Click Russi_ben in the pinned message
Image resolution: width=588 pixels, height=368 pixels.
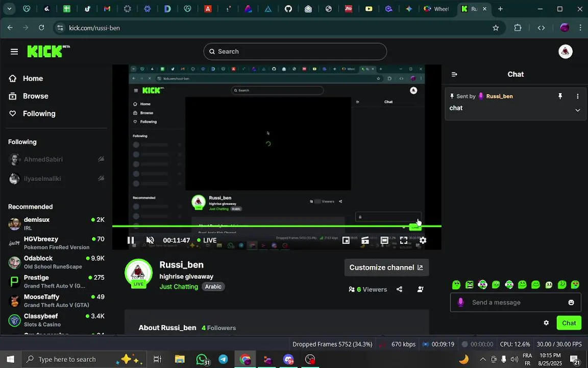click(500, 96)
